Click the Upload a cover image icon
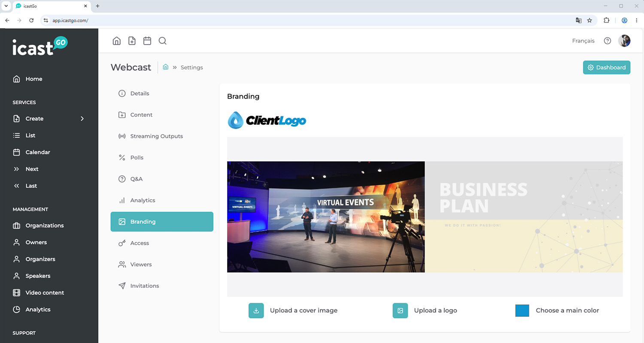This screenshot has width=644, height=343. pyautogui.click(x=256, y=310)
